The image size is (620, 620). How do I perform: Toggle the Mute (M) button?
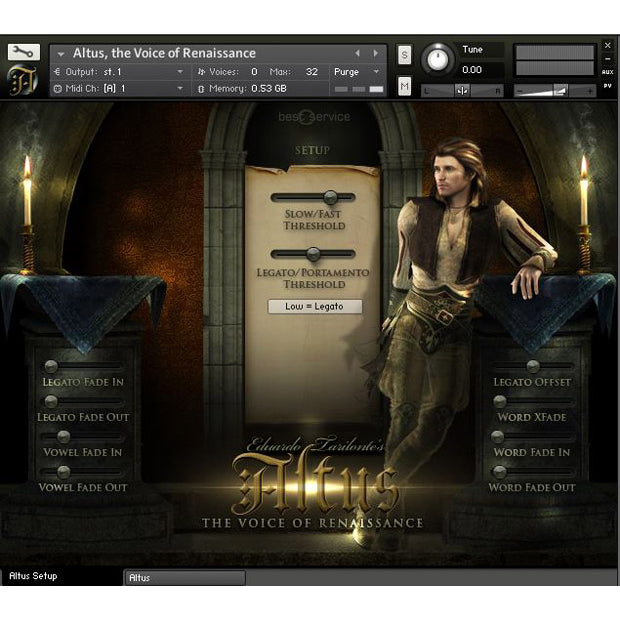coord(404,87)
